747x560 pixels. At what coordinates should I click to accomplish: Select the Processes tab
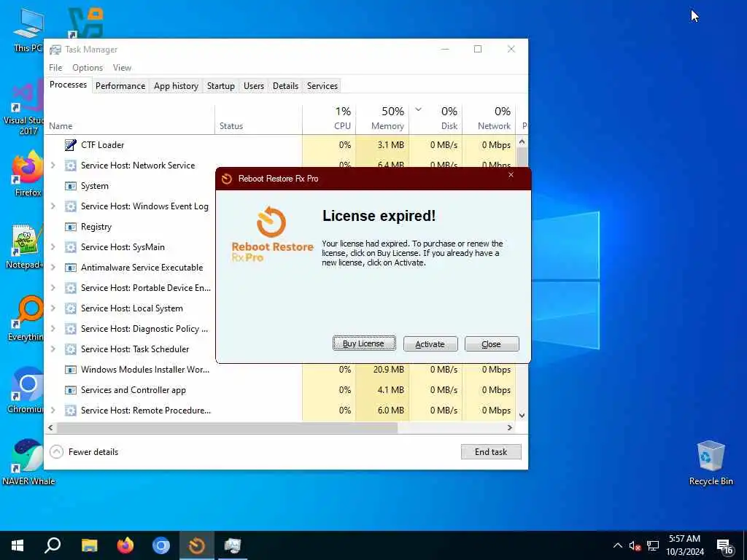tap(68, 85)
